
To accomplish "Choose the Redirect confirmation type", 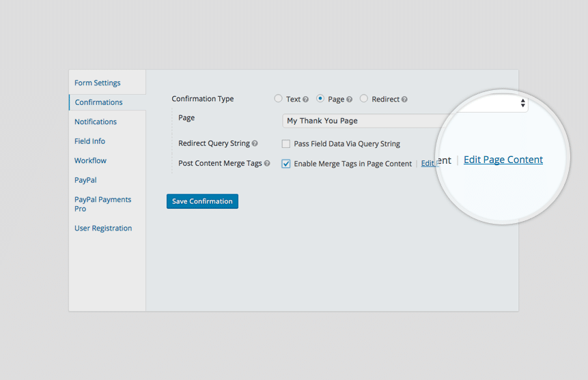I will (x=364, y=99).
